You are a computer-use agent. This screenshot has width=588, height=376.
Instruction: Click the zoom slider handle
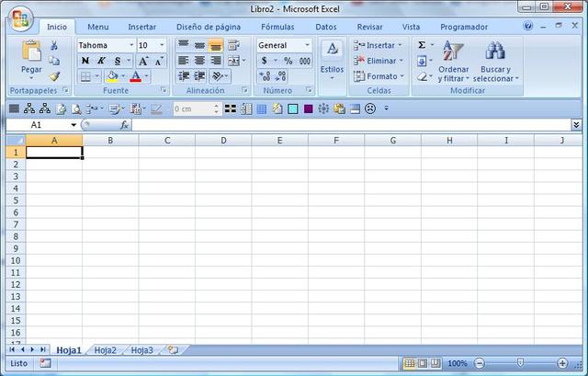coord(520,363)
